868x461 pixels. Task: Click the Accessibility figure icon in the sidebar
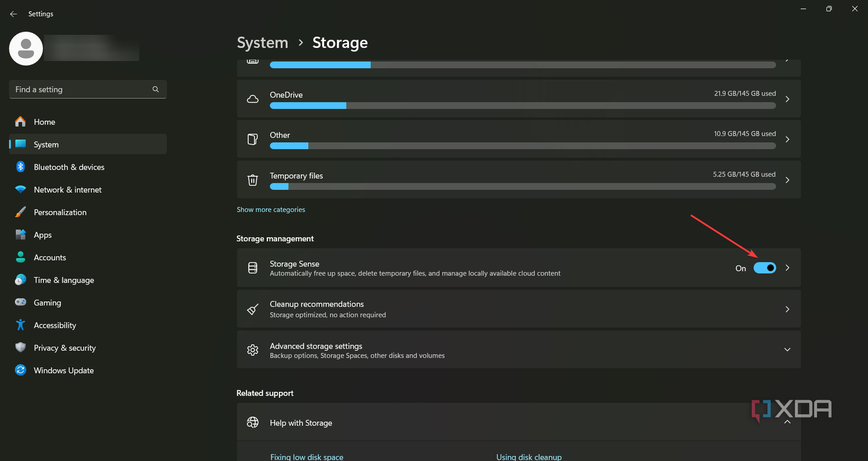(20, 325)
